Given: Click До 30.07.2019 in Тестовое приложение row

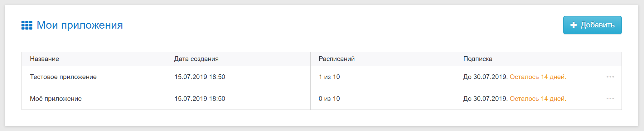Looking at the screenshot, I should (486, 77).
